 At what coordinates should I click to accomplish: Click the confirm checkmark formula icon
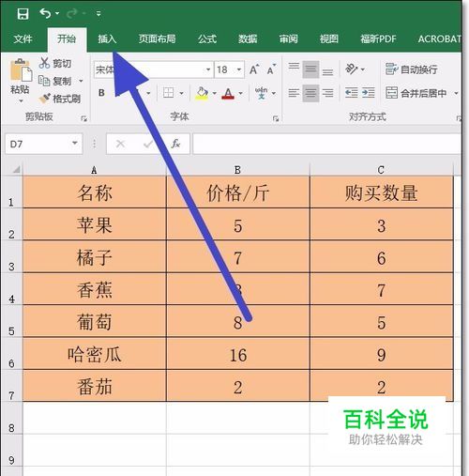pos(148,144)
